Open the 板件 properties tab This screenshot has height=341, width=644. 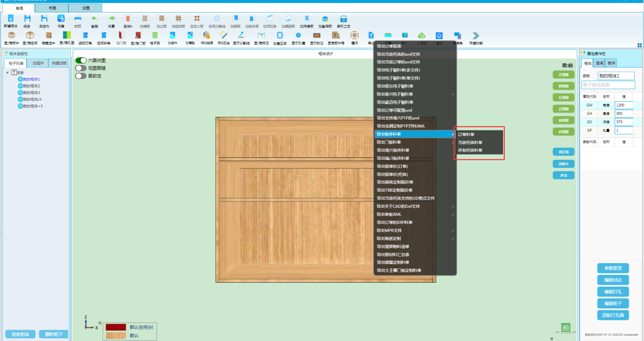click(x=611, y=63)
